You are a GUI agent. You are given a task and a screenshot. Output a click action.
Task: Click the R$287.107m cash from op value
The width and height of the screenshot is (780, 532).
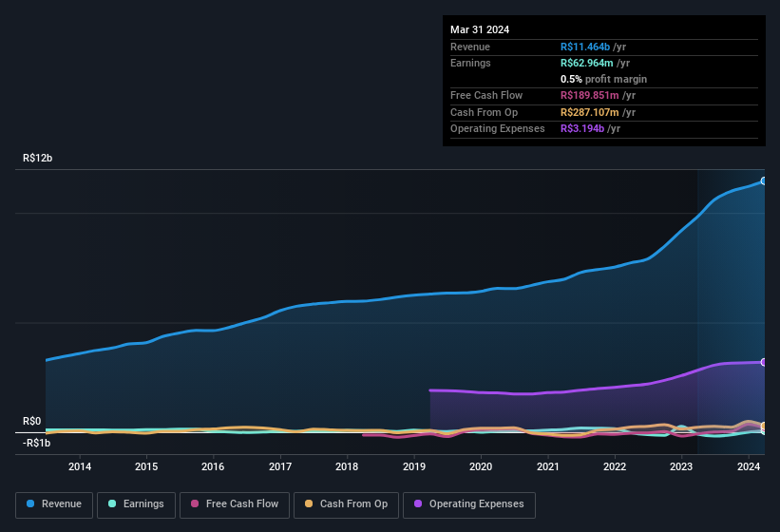pyautogui.click(x=589, y=112)
